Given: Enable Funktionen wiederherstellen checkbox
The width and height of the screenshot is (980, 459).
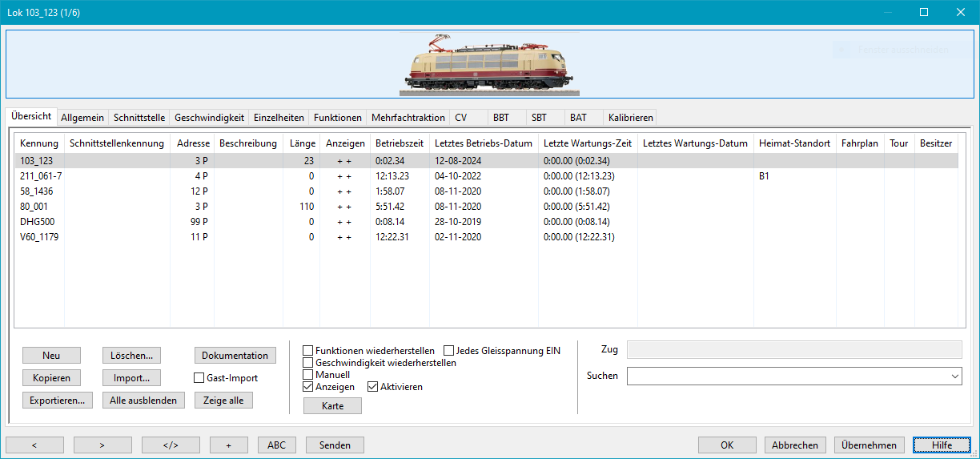Looking at the screenshot, I should coord(308,351).
